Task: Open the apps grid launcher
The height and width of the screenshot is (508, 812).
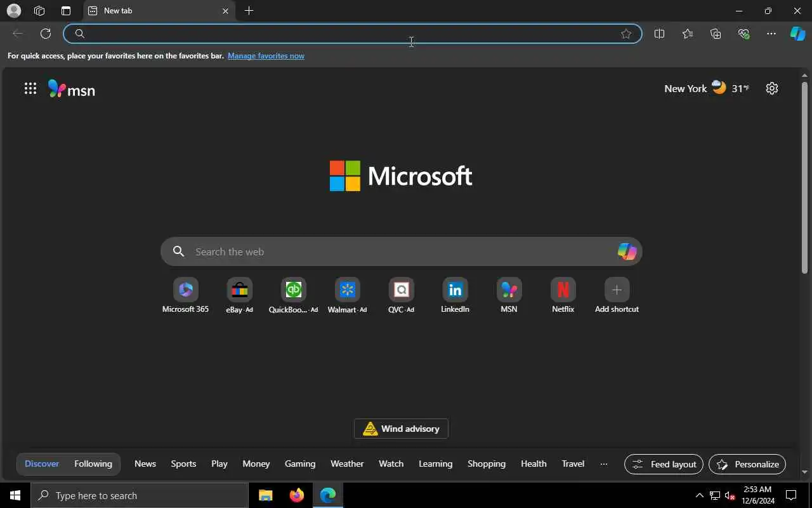Action: pos(30,89)
